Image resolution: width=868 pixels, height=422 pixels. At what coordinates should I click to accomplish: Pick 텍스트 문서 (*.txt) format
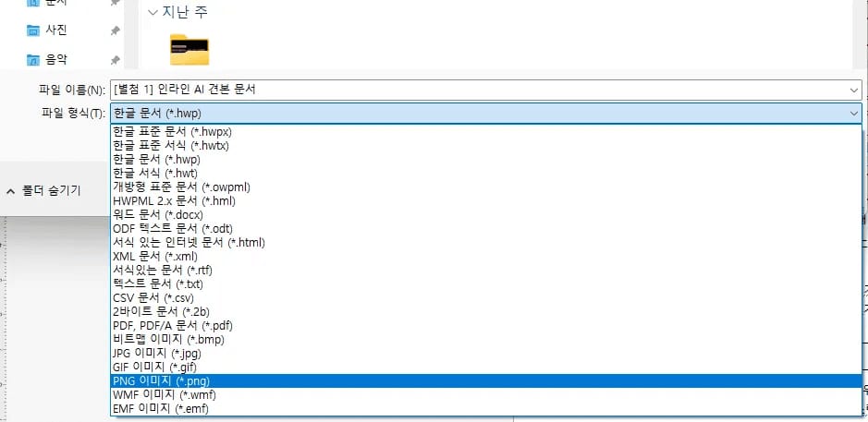[x=486, y=284]
